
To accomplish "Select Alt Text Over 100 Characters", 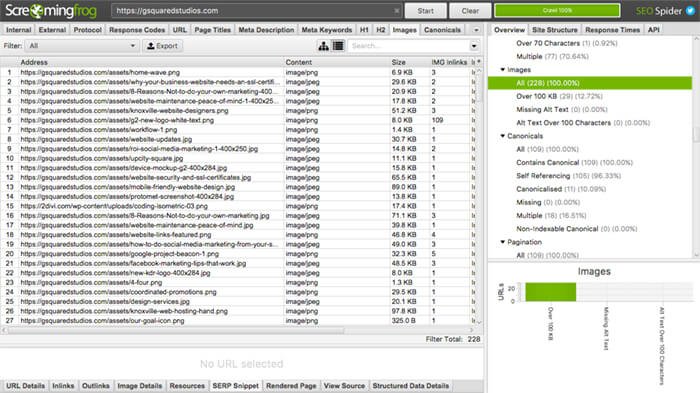I will pyautogui.click(x=583, y=123).
